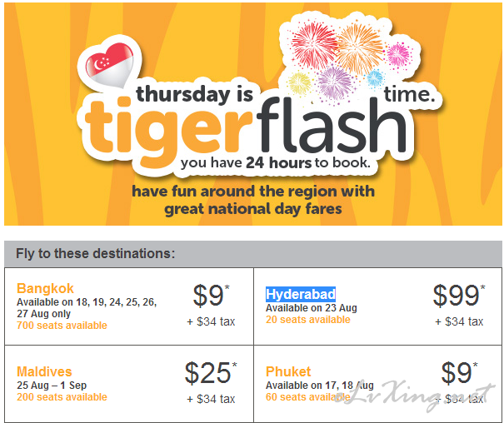Click '200 seats available' under Maldives
This screenshot has width=504, height=423.
coord(62,397)
